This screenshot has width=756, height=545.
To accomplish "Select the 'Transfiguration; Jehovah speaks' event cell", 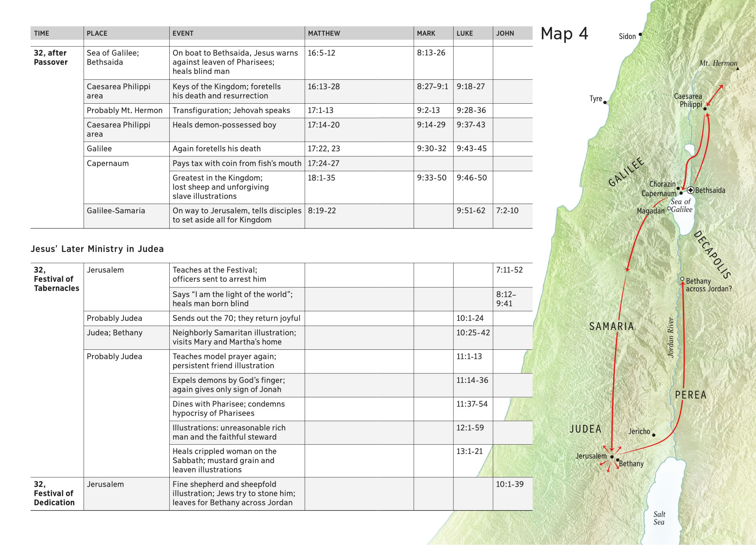I will tap(231, 110).
